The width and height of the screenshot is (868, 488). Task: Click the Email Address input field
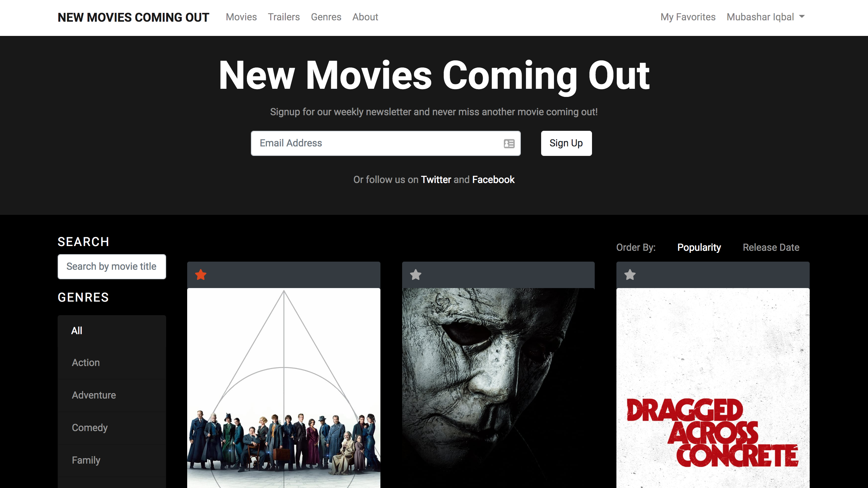(376, 143)
